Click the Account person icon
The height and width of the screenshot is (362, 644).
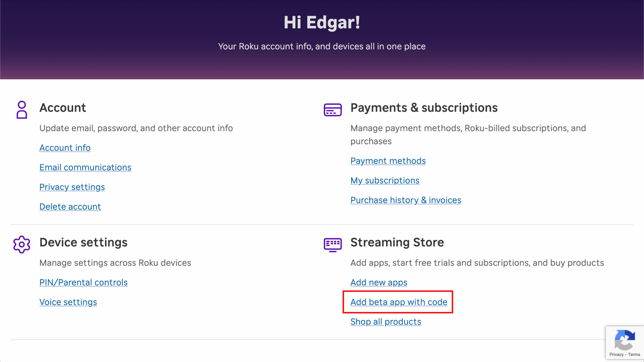point(21,110)
